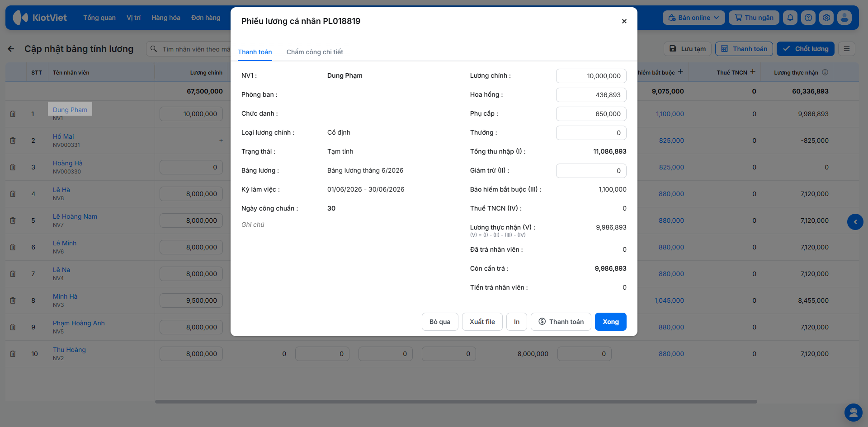The width and height of the screenshot is (868, 427).
Task: Click the KiotViet logo
Action: click(40, 18)
